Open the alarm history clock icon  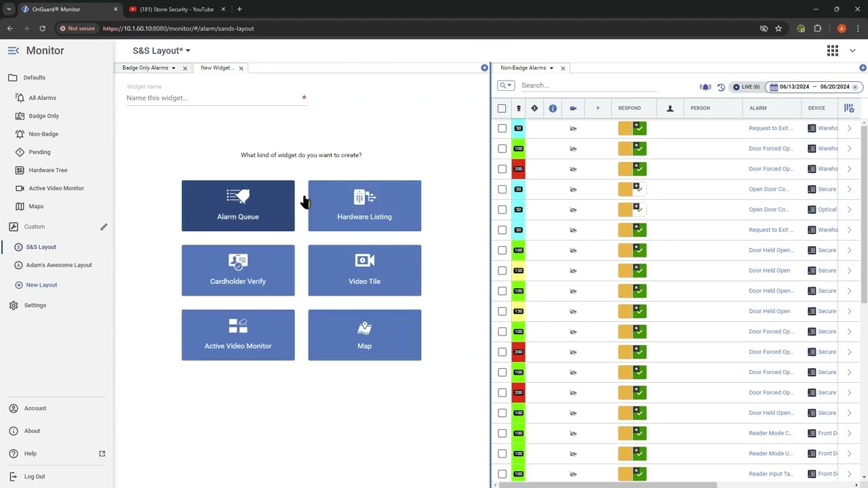[721, 87]
